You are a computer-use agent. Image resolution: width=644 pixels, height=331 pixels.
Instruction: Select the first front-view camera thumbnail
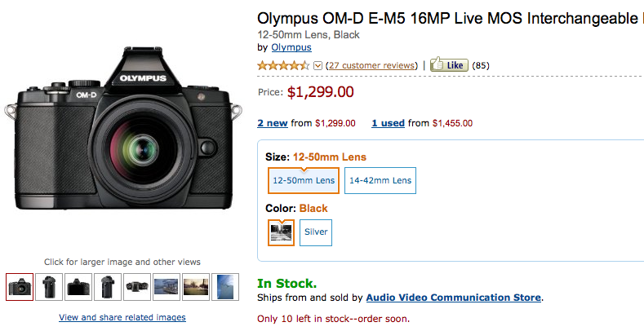(20, 287)
